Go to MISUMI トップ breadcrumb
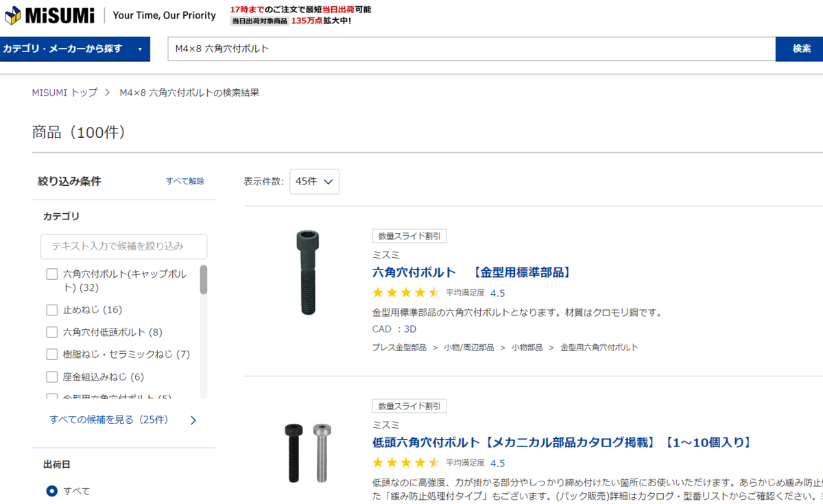The width and height of the screenshot is (823, 504). click(x=64, y=93)
